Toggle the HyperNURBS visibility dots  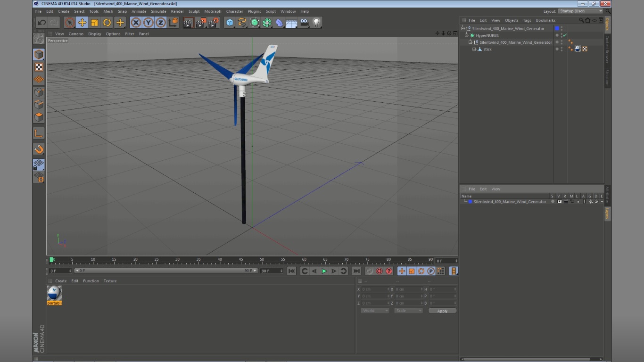(x=561, y=35)
